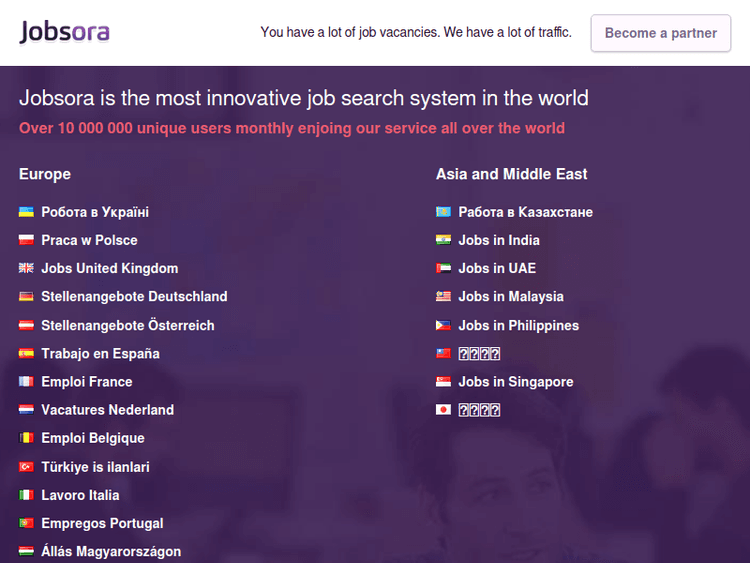The image size is (750, 563).
Task: Click the Germany flag icon
Action: pyautogui.click(x=26, y=297)
